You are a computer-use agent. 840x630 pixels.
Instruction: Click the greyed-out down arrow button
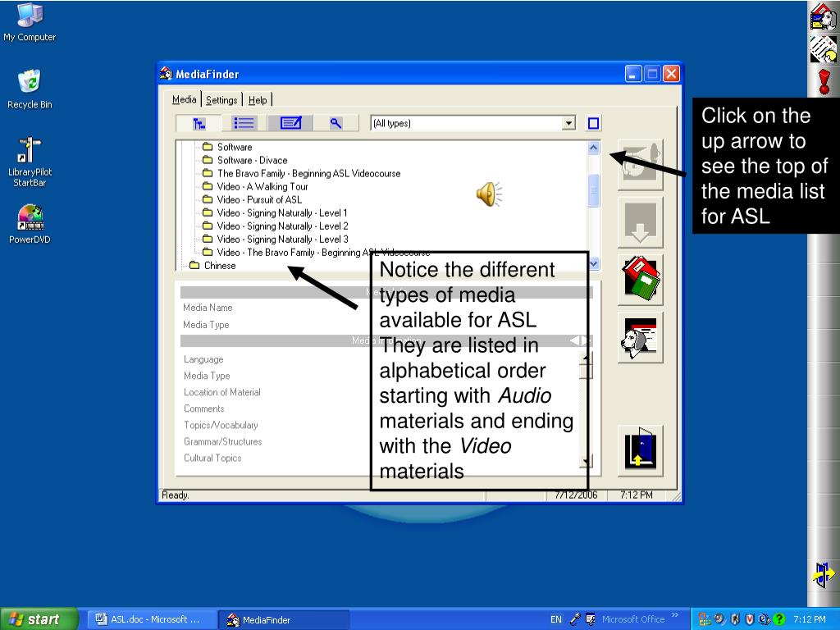(x=640, y=222)
